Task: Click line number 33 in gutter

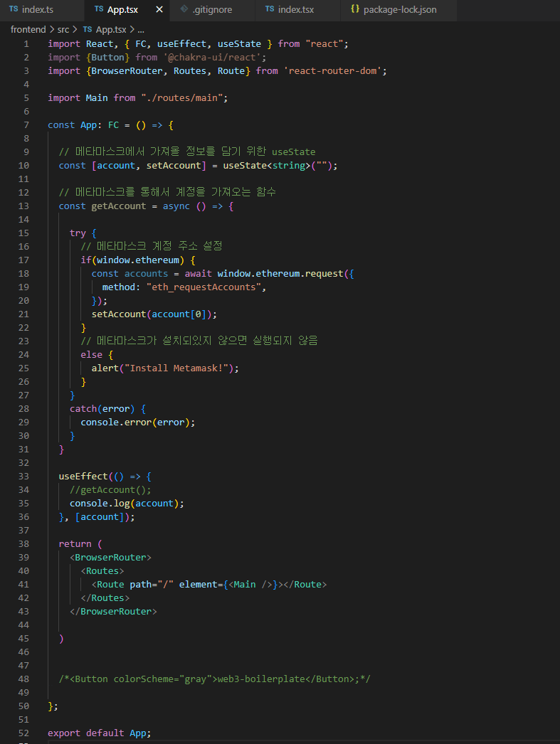Action: [23, 477]
